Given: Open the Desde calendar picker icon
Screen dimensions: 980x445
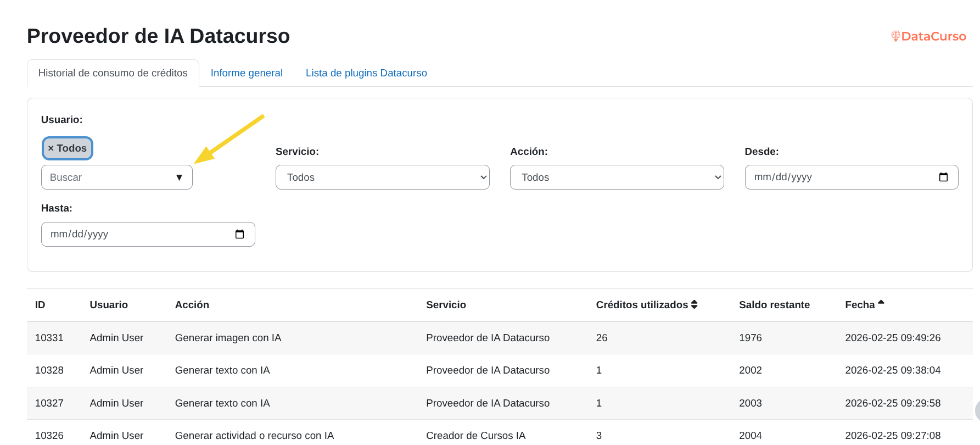Looking at the screenshot, I should tap(943, 177).
